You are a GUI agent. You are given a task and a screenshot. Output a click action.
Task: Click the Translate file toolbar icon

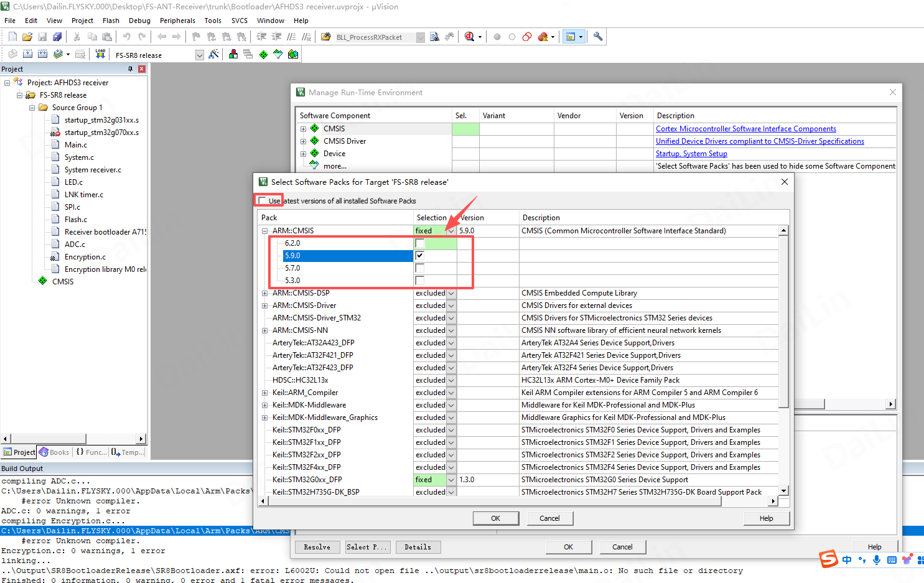[x=12, y=54]
